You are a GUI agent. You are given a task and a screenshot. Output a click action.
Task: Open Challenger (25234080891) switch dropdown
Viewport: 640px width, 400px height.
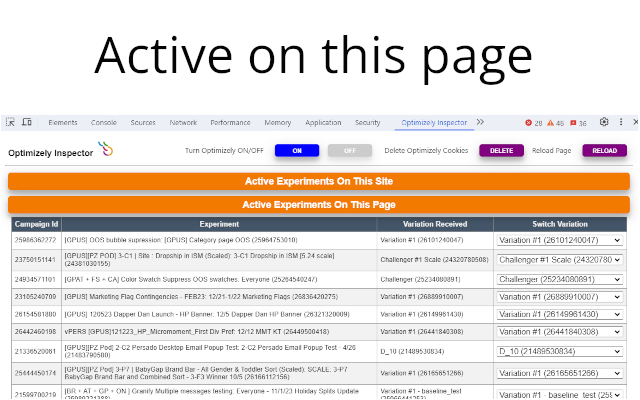(x=560, y=279)
